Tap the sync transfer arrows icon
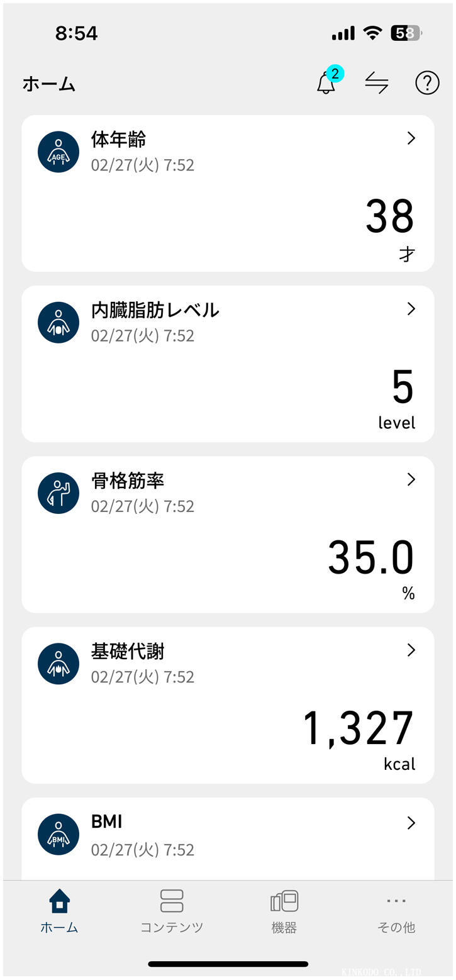The height and width of the screenshot is (980, 456). click(x=377, y=83)
